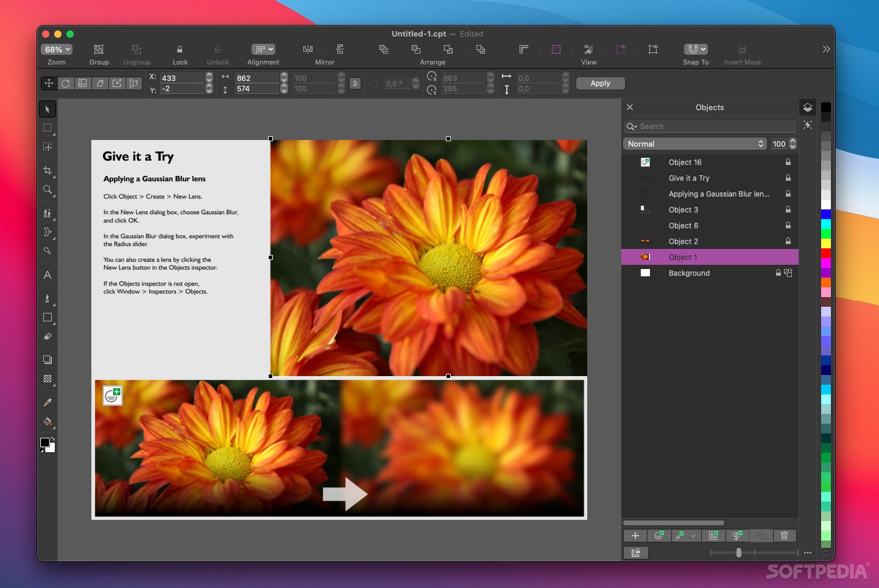The image size is (879, 588).
Task: Click the Zoom magnifier tool
Action: 48,190
